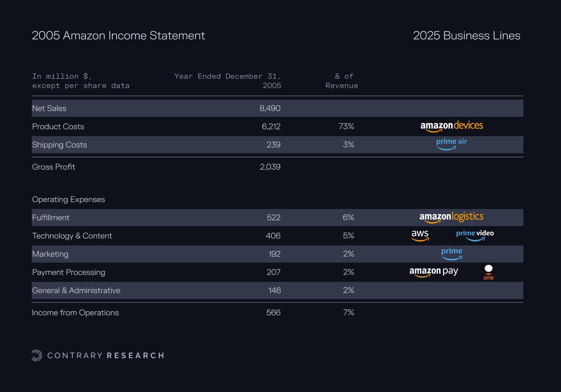Select the Fulfillment row label
Image resolution: width=561 pixels, height=392 pixels.
[x=51, y=218]
